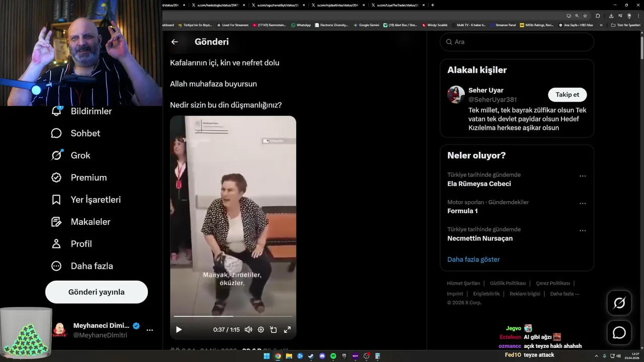Viewport: 644px width, 362px height.
Task: Open account options beside Meyhaneci Dimitri
Action: point(149,330)
